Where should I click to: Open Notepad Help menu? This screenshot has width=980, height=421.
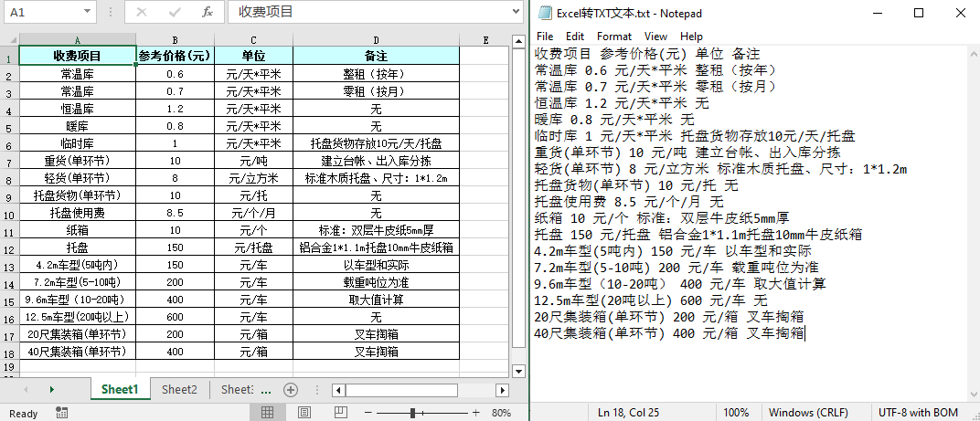691,37
